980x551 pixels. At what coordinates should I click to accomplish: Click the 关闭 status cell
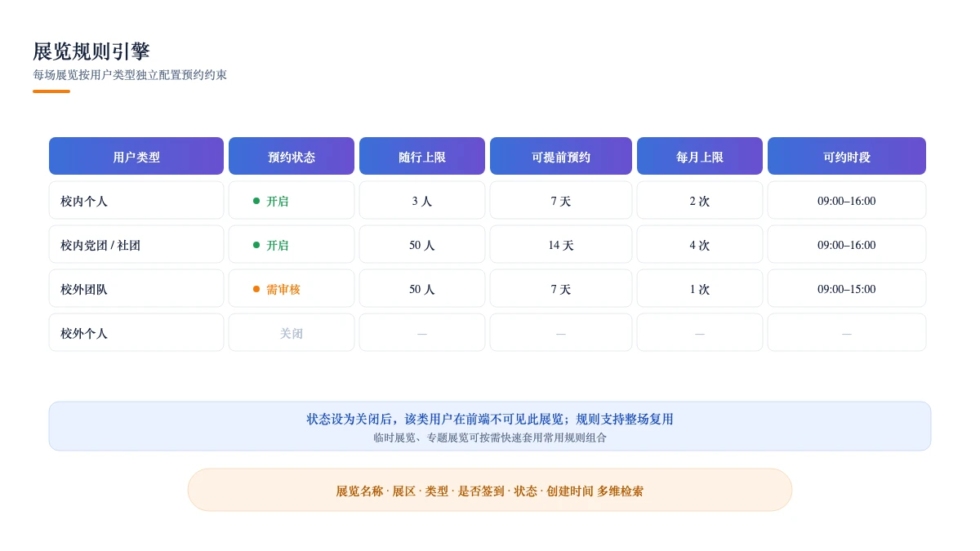pyautogui.click(x=292, y=332)
